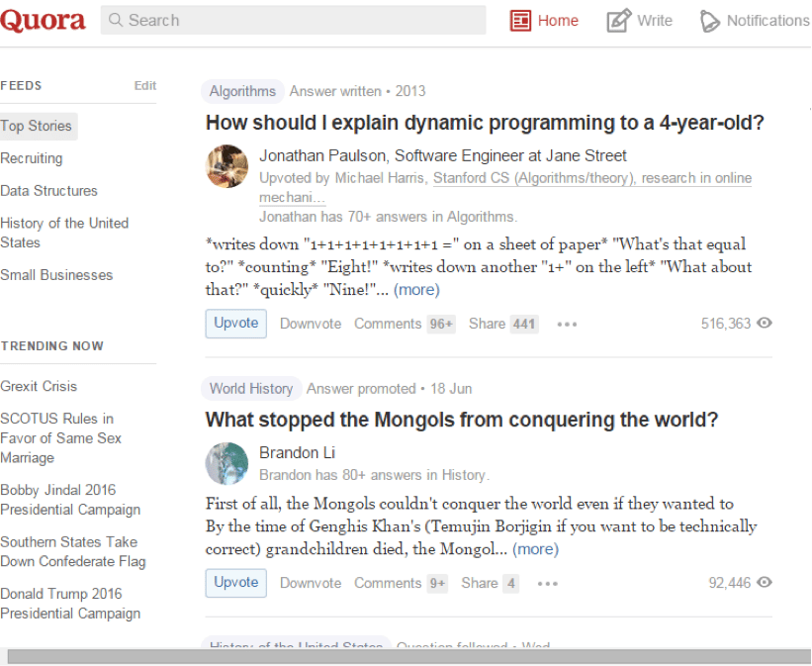
Task: Select the Top Stories feed
Action: (x=37, y=126)
